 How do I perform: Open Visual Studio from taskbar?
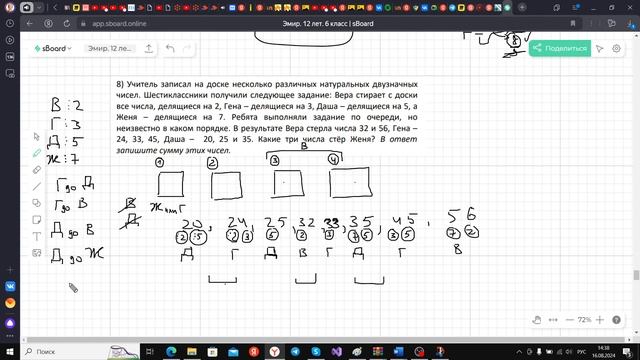(x=337, y=351)
